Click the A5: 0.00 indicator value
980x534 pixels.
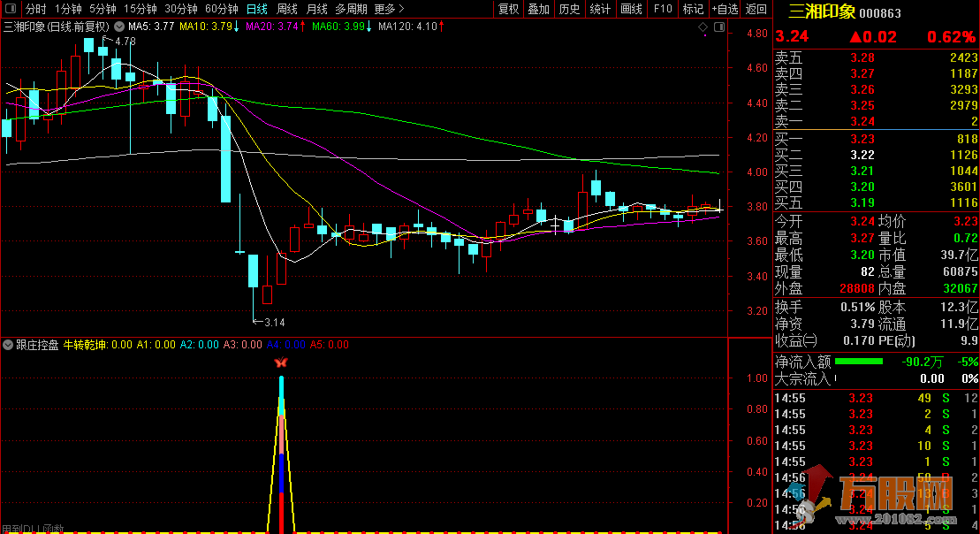tap(330, 345)
